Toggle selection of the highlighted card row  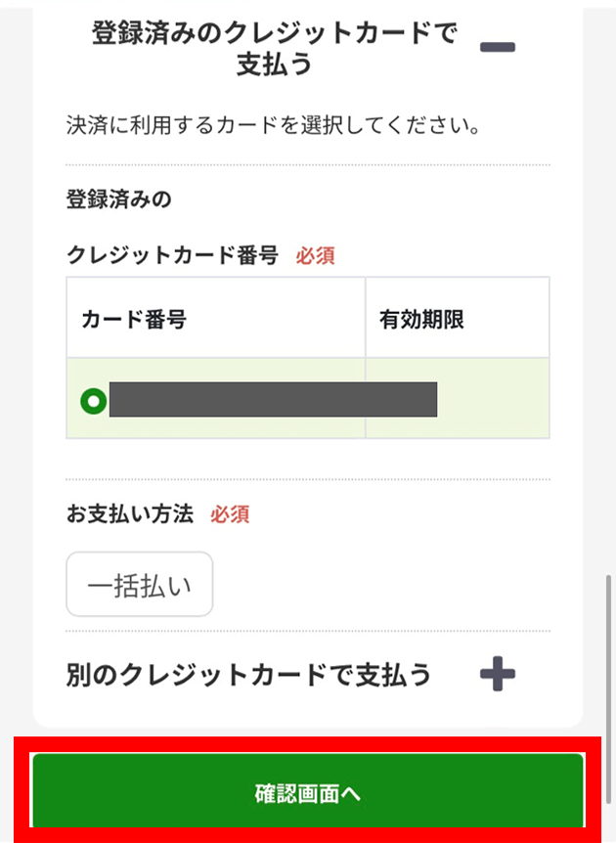[x=274, y=400]
